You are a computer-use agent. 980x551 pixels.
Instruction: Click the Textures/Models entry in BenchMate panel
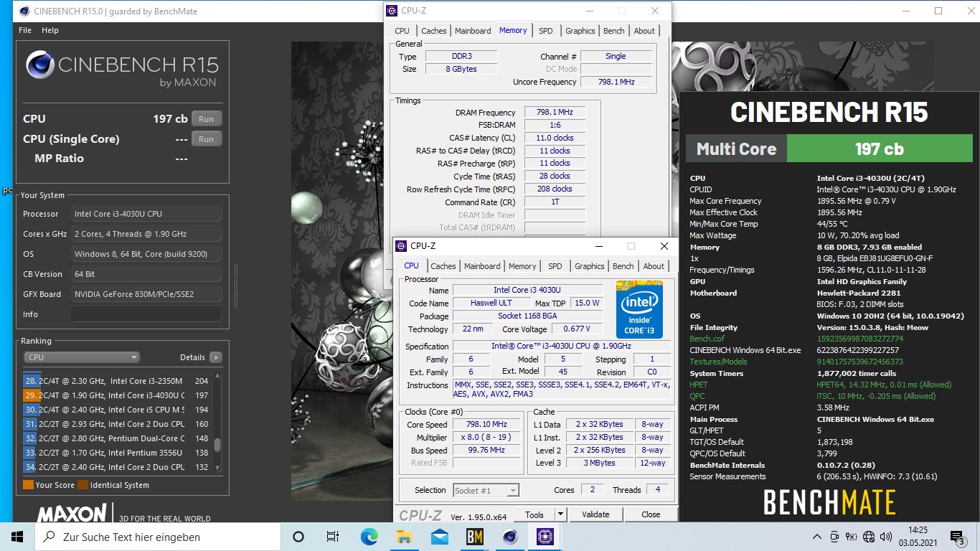pos(718,362)
